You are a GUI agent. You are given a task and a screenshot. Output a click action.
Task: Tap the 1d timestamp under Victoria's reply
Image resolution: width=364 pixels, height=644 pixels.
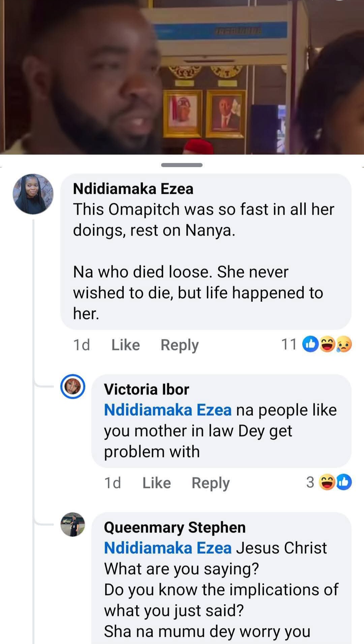tap(113, 482)
